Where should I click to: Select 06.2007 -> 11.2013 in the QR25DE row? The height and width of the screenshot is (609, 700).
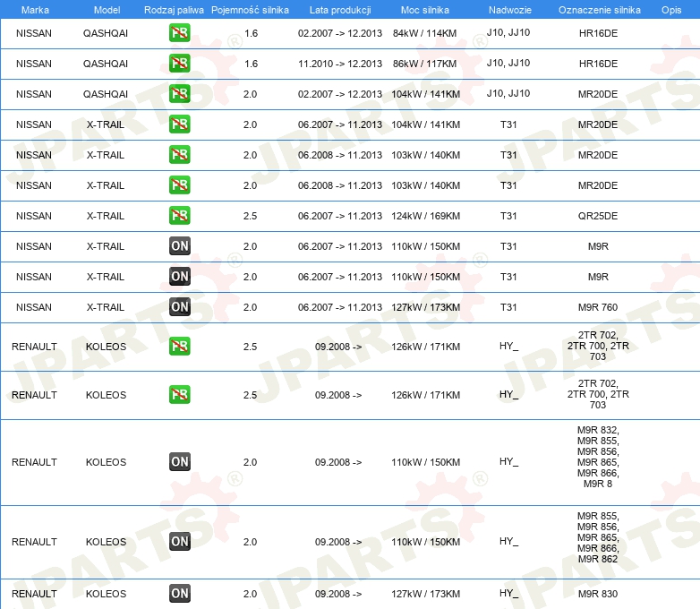[340, 216]
